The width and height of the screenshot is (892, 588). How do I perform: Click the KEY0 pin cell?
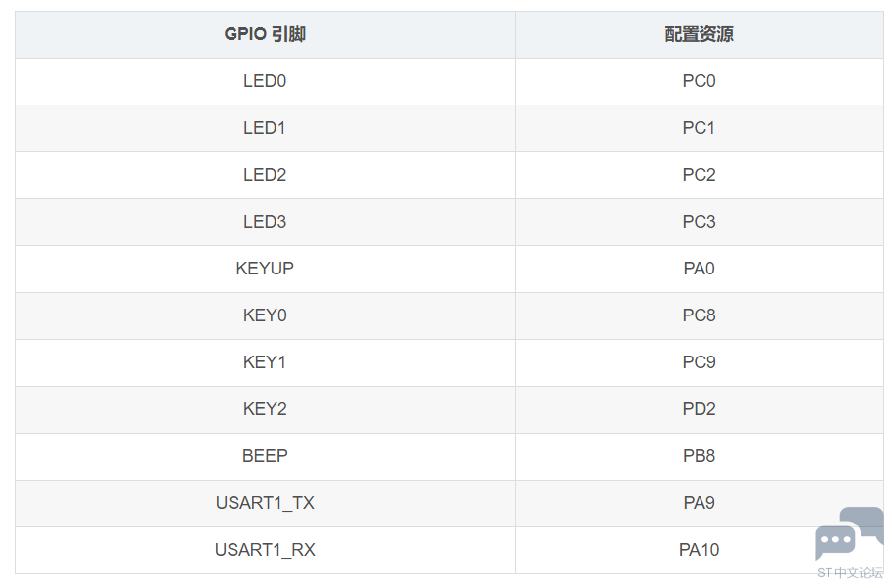coord(265,315)
